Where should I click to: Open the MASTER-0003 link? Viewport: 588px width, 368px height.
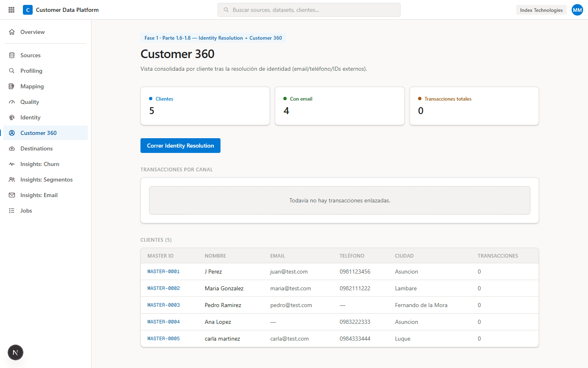(163, 305)
